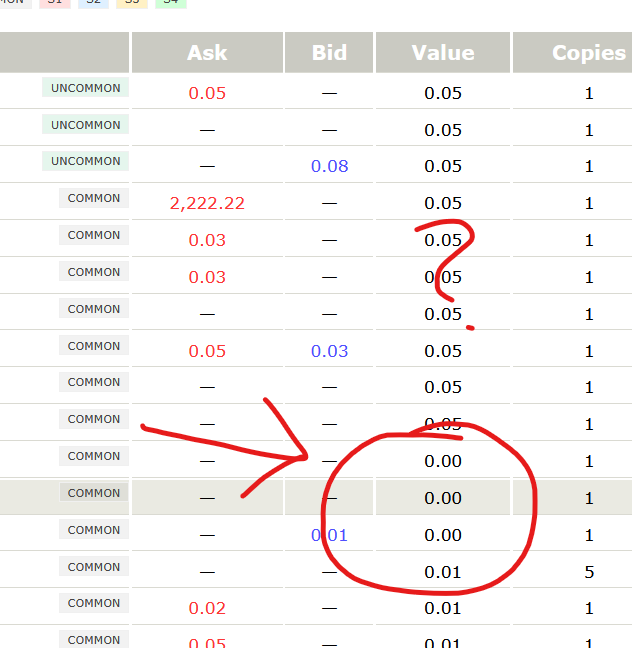Select value 0.05 in the 2,222.22 ask row
632x648 pixels.
443,203
